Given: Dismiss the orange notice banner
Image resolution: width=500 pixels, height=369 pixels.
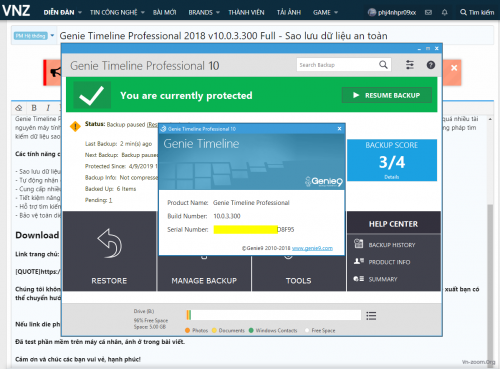Looking at the screenshot, I should [x=454, y=68].
